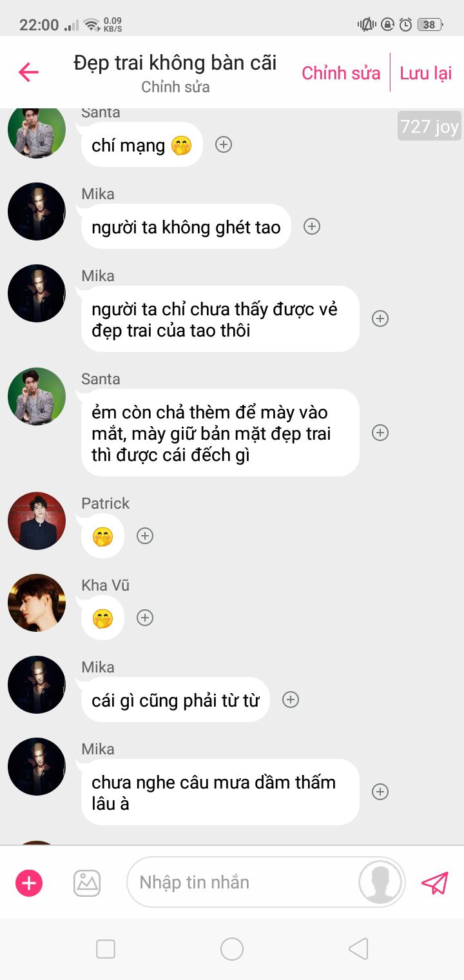This screenshot has height=980, width=464.
Task: Tap the pink round add button at bottom left
Action: point(29,883)
